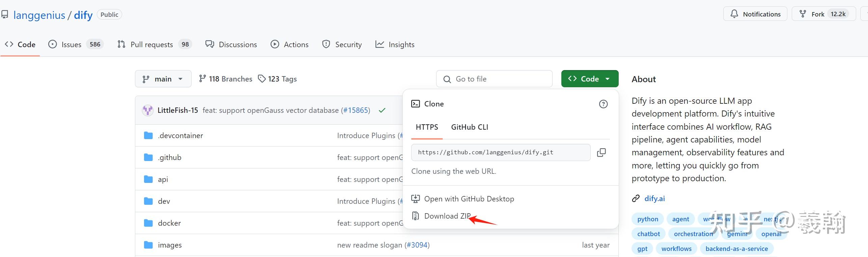This screenshot has width=868, height=257.
Task: Open the Issues tab
Action: (x=71, y=44)
